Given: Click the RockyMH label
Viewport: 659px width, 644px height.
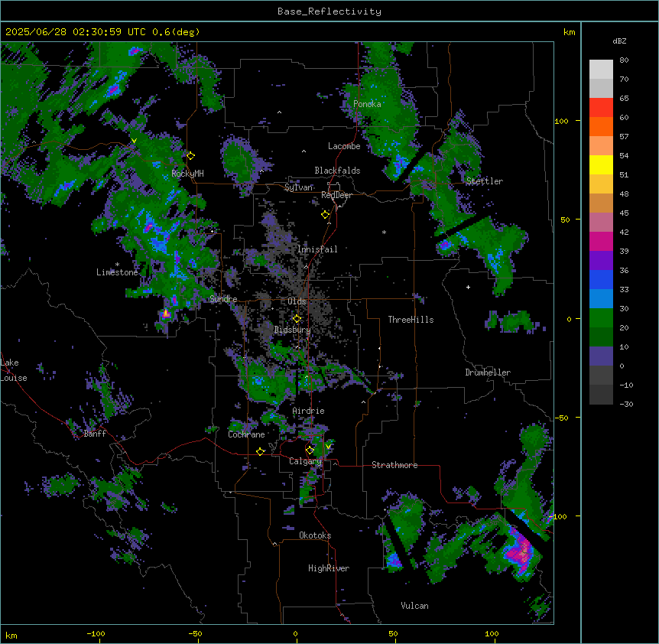Looking at the screenshot, I should point(187,173).
